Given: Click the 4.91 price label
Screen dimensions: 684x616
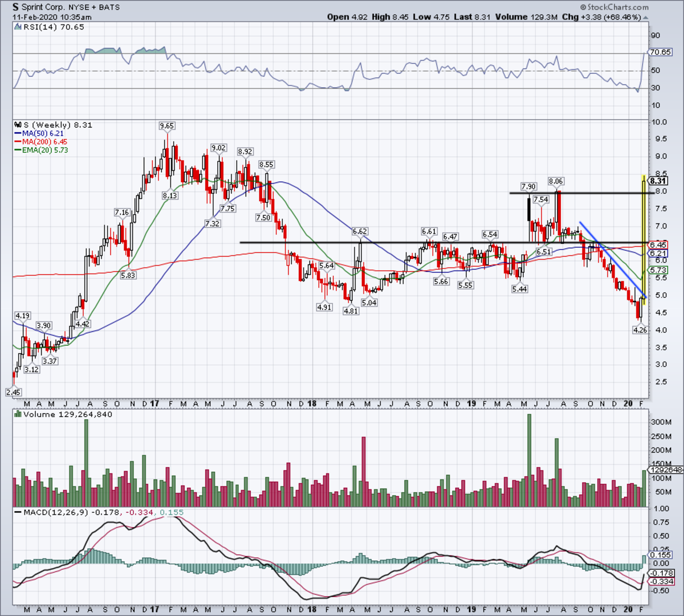Looking at the screenshot, I should [x=324, y=307].
